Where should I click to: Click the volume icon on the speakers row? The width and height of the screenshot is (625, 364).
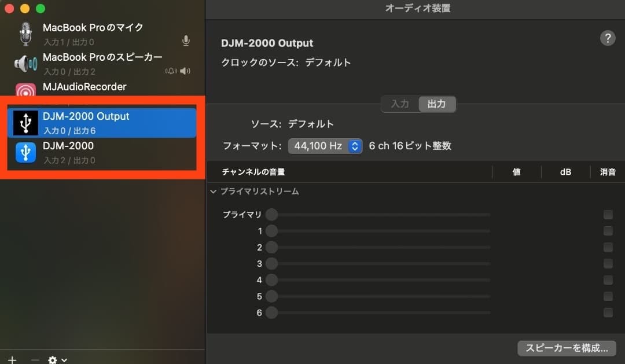tap(184, 70)
